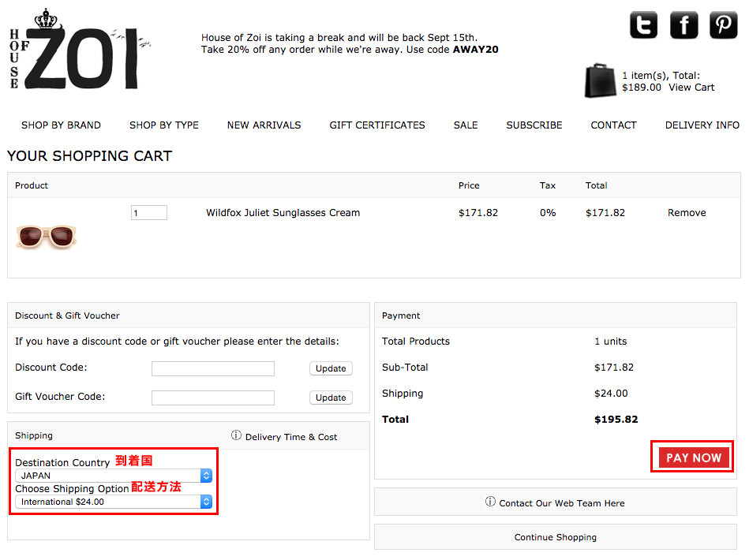Viewport: 749px width, 560px height.
Task: Click Update next to Gift Voucher Code
Action: coord(331,398)
